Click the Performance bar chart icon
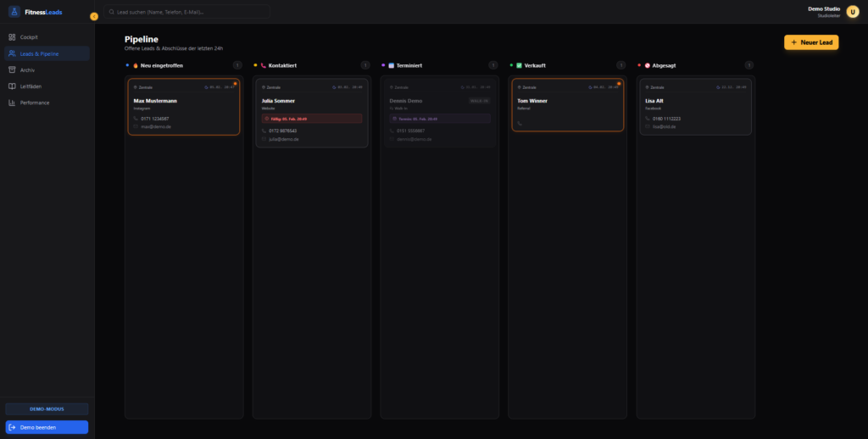The width and height of the screenshot is (868, 439). pos(12,103)
